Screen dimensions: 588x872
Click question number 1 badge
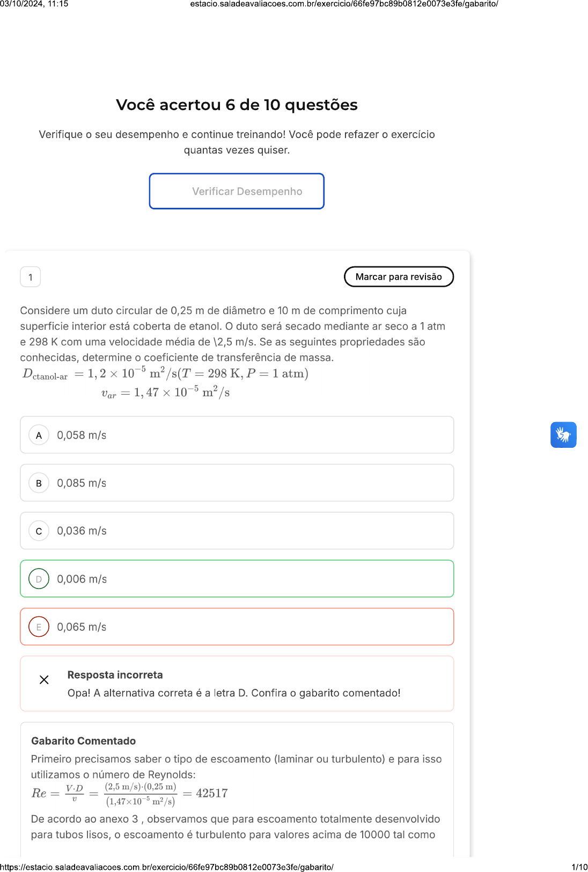31,277
